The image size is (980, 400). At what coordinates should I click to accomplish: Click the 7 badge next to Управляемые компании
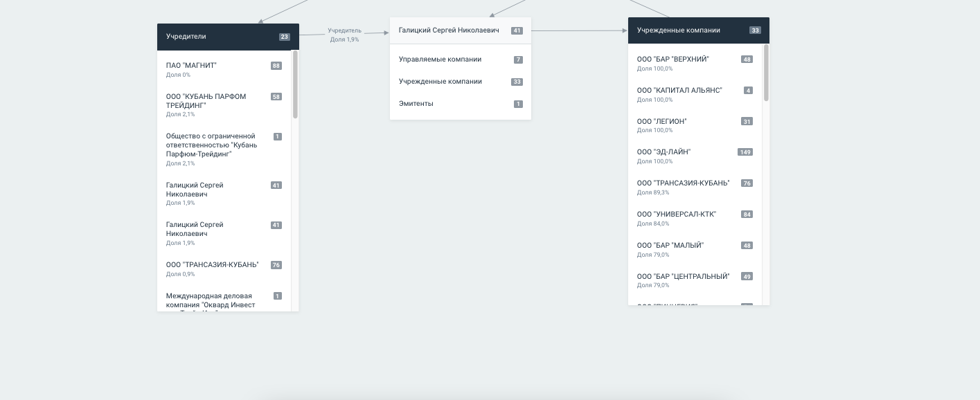click(x=518, y=60)
